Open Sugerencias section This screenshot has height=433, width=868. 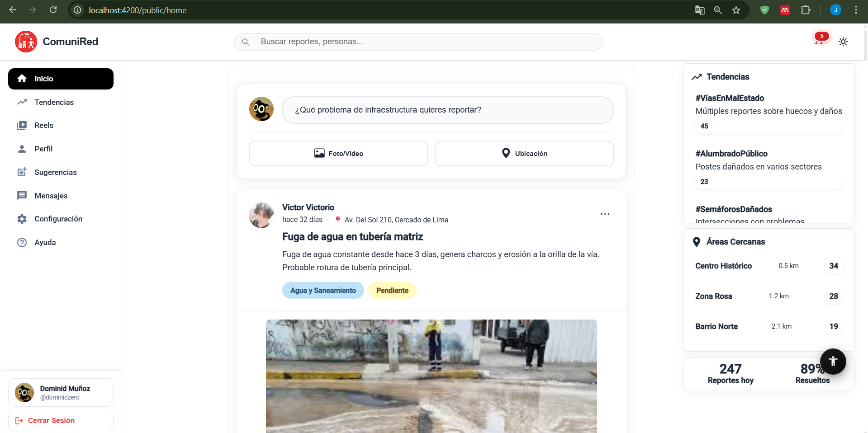tap(61, 172)
